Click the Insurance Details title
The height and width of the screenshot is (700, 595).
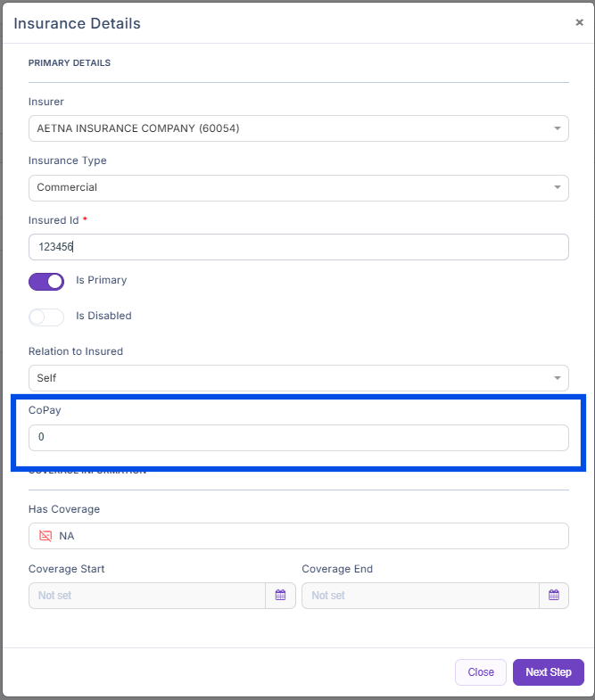click(x=77, y=23)
